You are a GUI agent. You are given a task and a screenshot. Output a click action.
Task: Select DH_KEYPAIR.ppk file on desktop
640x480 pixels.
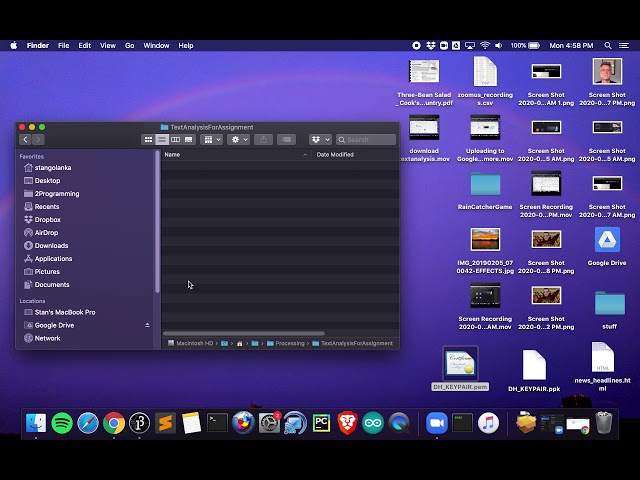point(534,371)
